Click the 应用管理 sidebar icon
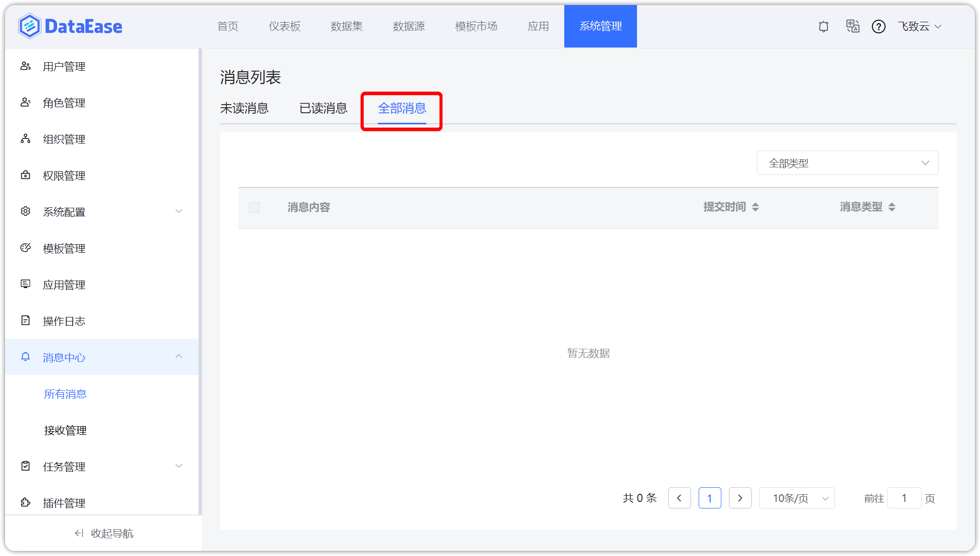Image resolution: width=980 pixels, height=556 pixels. point(25,284)
